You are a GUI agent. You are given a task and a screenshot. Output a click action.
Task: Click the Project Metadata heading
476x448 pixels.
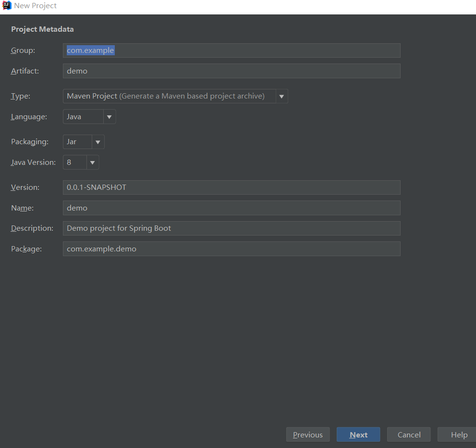click(x=43, y=29)
